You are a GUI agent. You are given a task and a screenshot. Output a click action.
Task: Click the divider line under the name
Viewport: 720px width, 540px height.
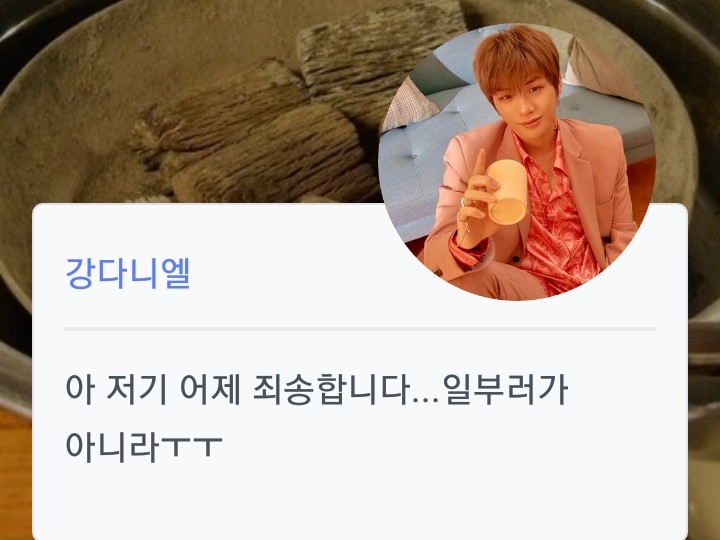360,329
